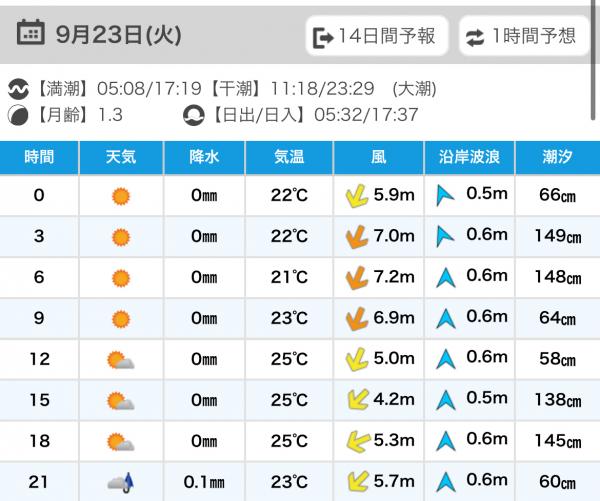The height and width of the screenshot is (501, 600).
Task: Switch to 1時間予想 hourly forecast
Action: click(x=522, y=37)
